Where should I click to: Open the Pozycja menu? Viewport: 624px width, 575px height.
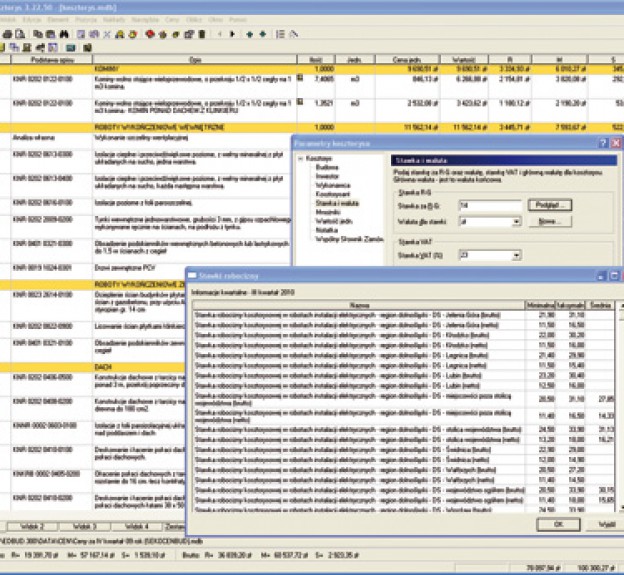(x=86, y=19)
